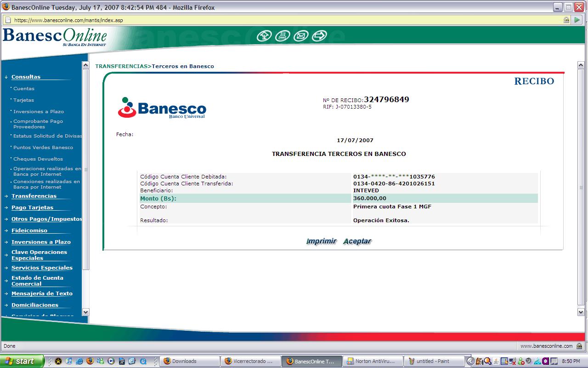This screenshot has height=368, width=588.
Task: Expand Estado de Cuenta Comercial menu
Action: click(37, 281)
